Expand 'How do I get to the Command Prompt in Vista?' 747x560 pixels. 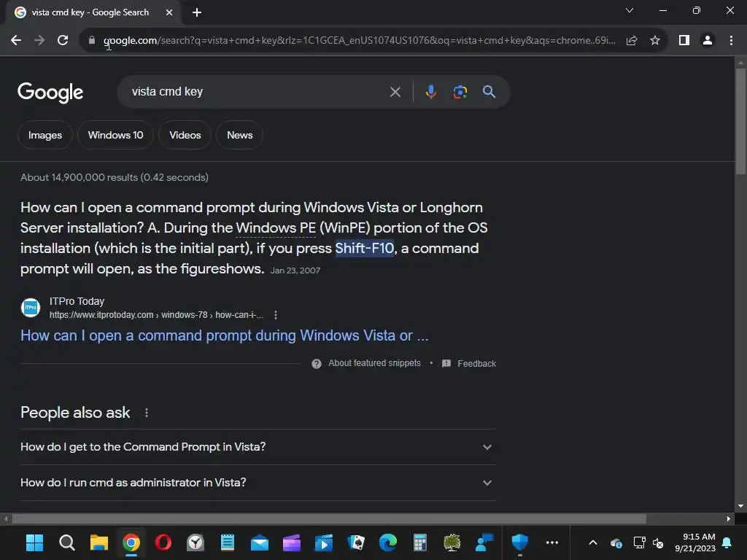258,447
